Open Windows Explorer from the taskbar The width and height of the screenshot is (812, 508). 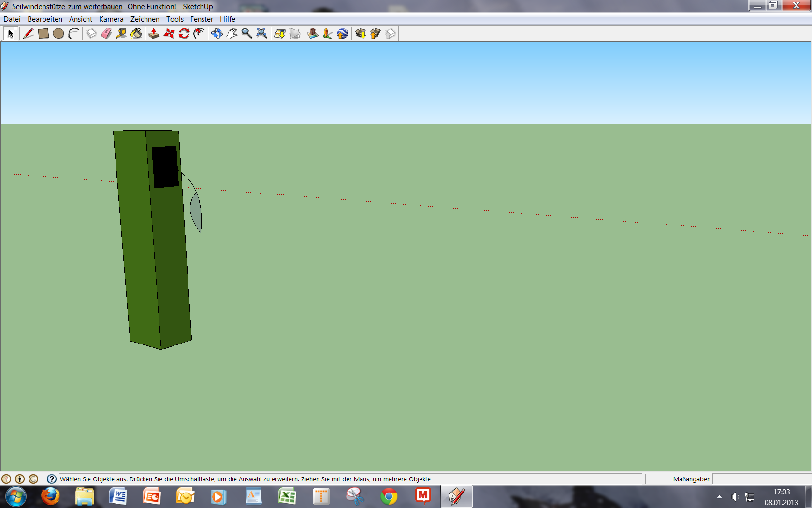(x=85, y=496)
